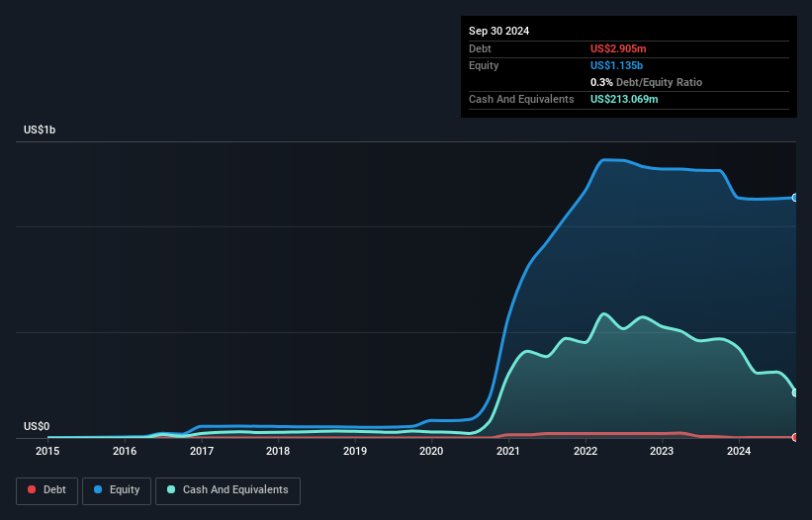Click the red Debt legend dot
The height and width of the screenshot is (520, 812).
pyautogui.click(x=32, y=489)
